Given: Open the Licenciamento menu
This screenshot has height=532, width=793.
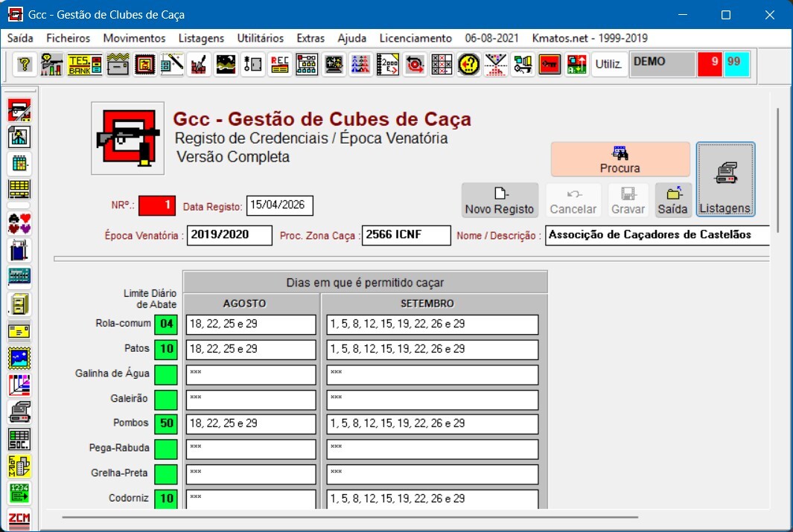Looking at the screenshot, I should (415, 38).
